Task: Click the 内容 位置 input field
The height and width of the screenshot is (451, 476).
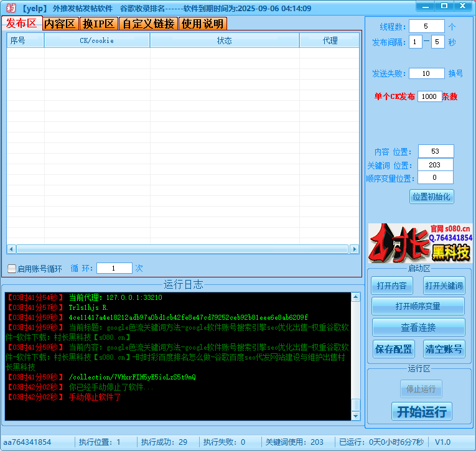Action: tap(436, 151)
